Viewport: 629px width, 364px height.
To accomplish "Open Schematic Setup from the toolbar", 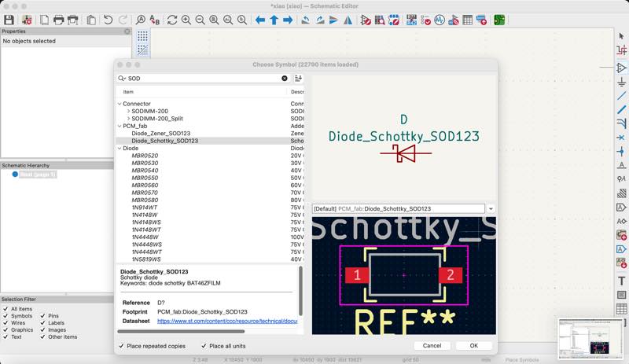I will (x=27, y=20).
